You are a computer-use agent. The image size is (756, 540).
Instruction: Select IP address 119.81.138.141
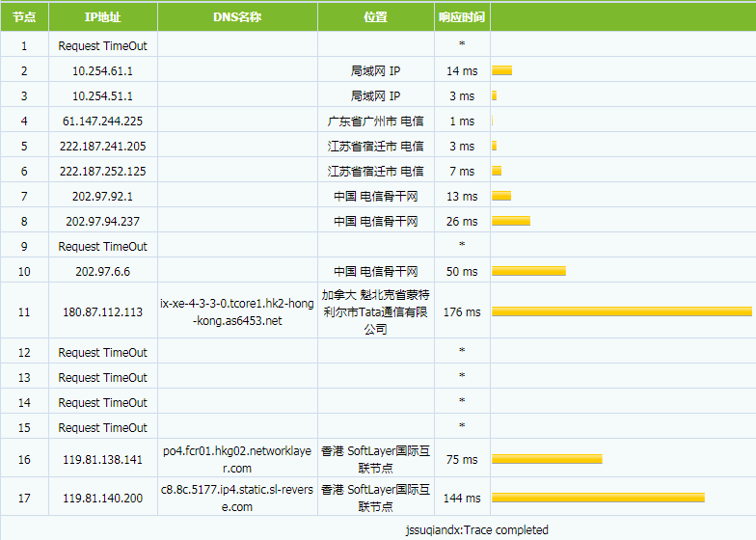102,460
